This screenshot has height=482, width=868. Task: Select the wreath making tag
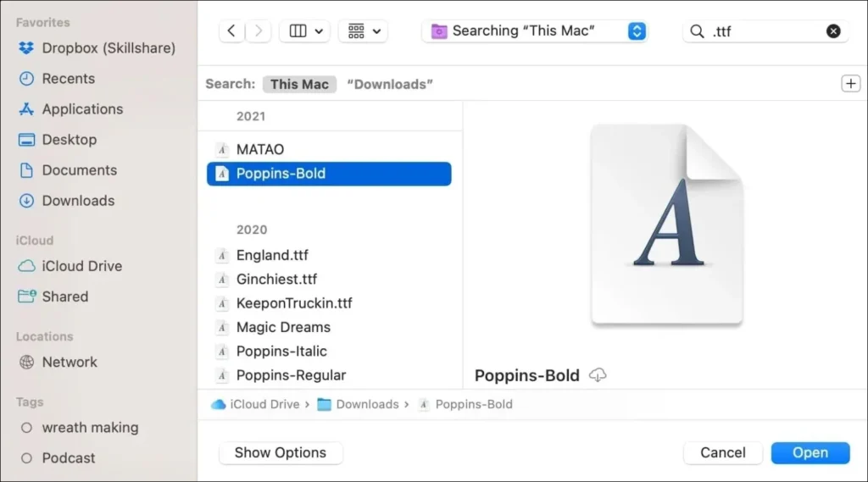point(90,428)
